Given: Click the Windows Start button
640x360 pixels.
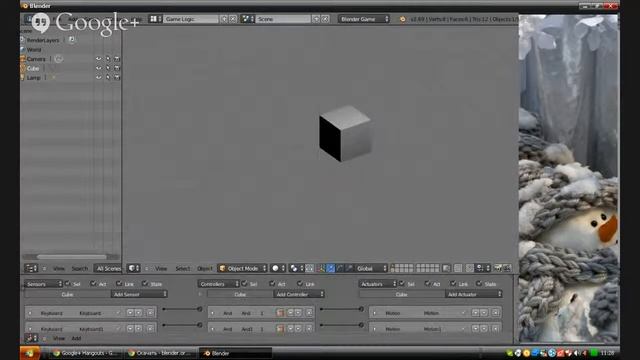Looking at the screenshot, I should 30,353.
